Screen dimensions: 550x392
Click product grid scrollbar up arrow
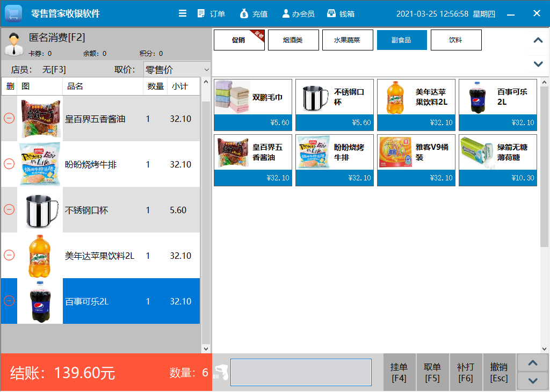point(545,83)
